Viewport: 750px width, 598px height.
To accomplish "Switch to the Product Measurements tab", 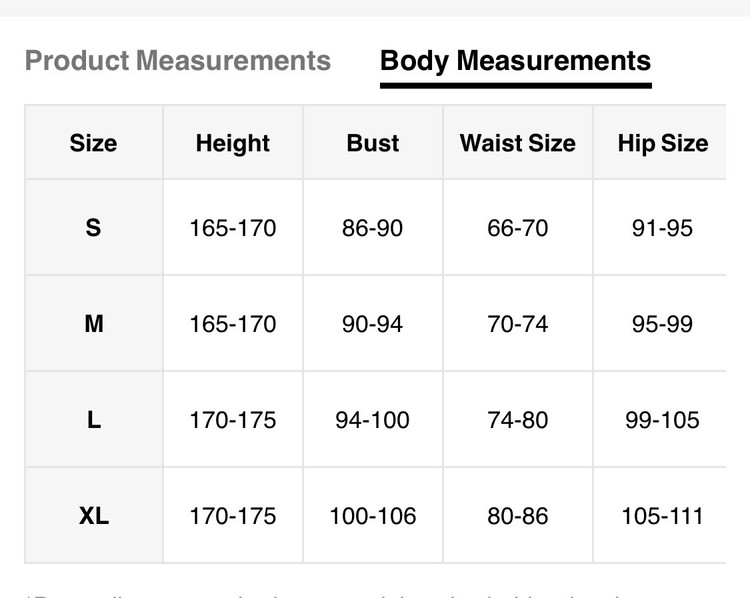I will (177, 61).
